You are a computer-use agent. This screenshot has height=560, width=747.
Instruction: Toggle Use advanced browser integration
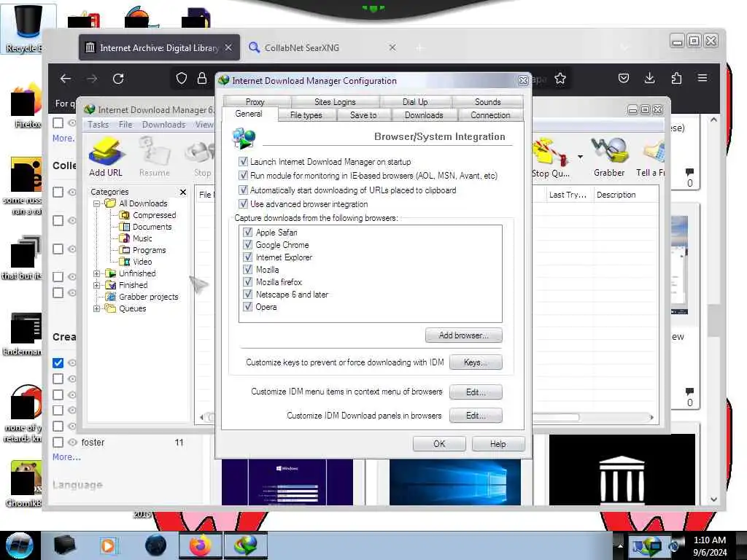244,204
